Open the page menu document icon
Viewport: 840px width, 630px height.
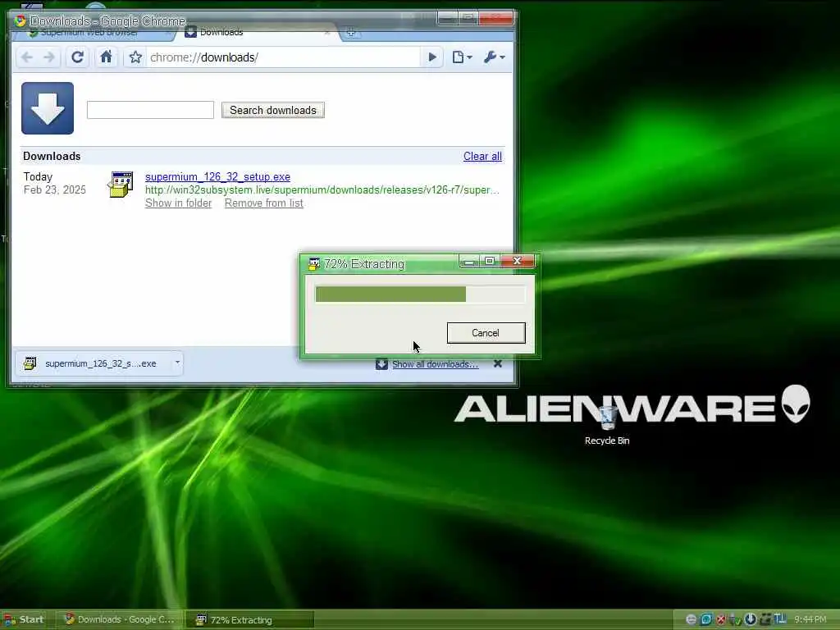click(462, 57)
